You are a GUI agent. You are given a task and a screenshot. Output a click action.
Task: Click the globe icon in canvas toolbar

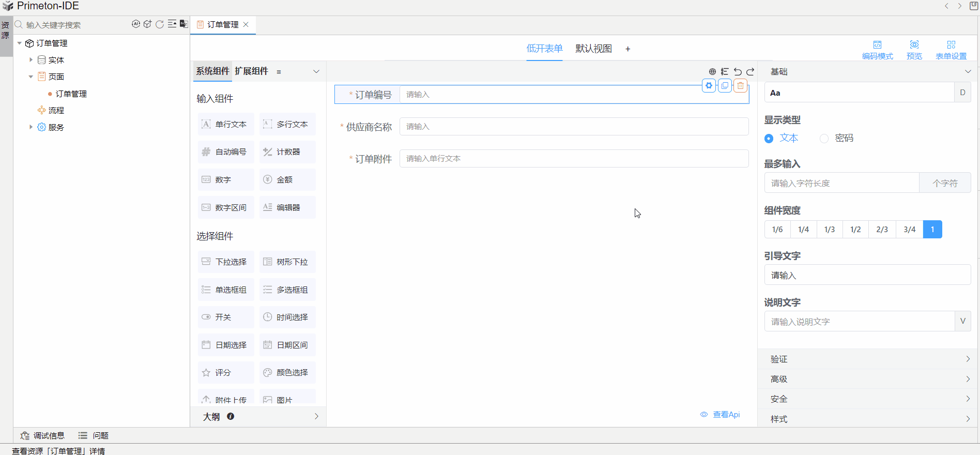click(x=712, y=72)
